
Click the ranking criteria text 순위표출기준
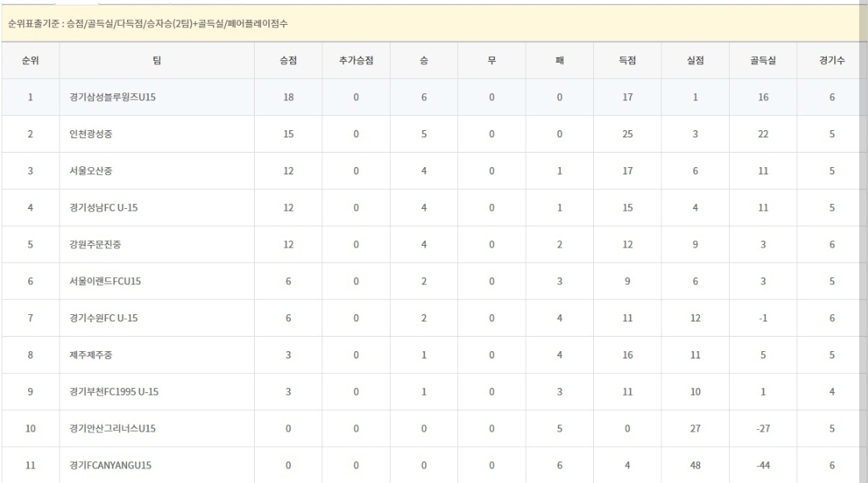click(x=148, y=23)
